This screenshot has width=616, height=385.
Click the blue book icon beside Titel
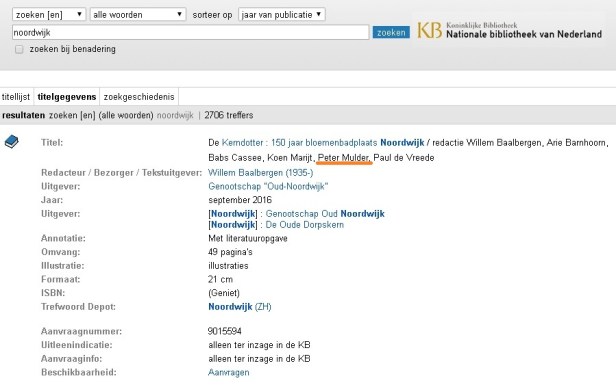pos(12,141)
